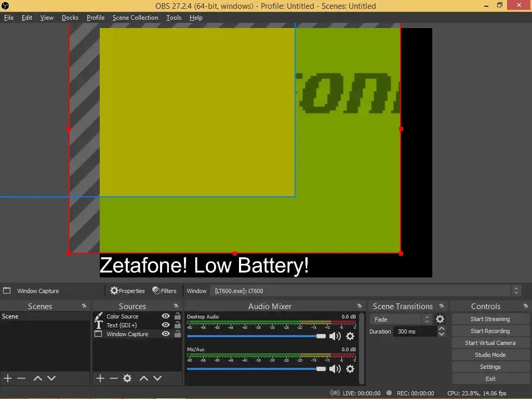
Task: Open the Profile menu
Action: 96,18
